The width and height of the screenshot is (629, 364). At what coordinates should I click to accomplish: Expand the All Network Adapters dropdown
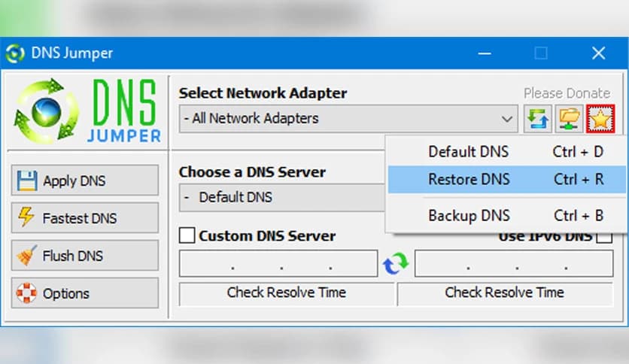point(348,119)
